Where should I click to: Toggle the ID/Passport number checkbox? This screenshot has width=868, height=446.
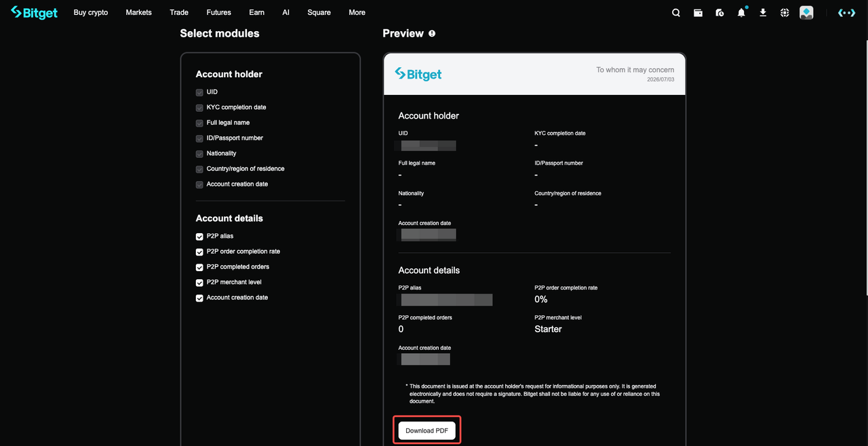[x=199, y=138]
